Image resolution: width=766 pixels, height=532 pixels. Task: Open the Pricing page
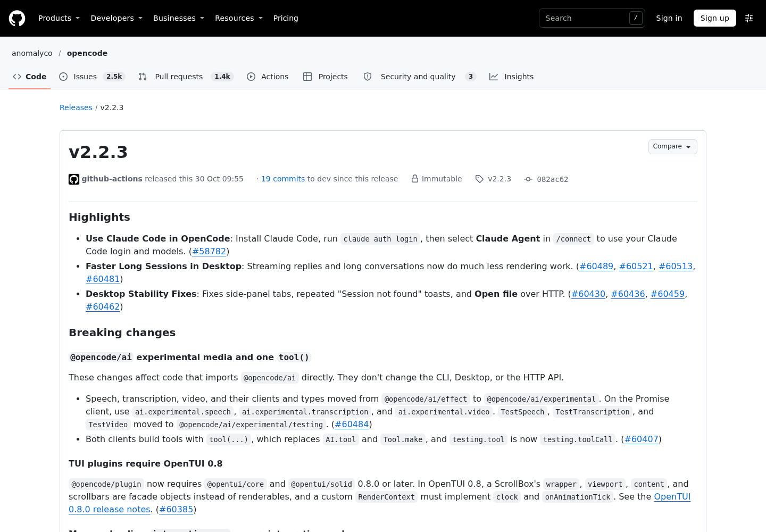286,18
